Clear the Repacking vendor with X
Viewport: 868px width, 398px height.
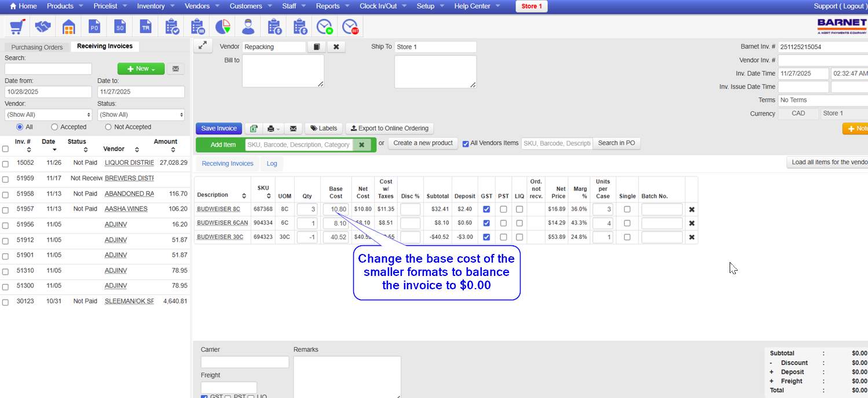tap(336, 47)
